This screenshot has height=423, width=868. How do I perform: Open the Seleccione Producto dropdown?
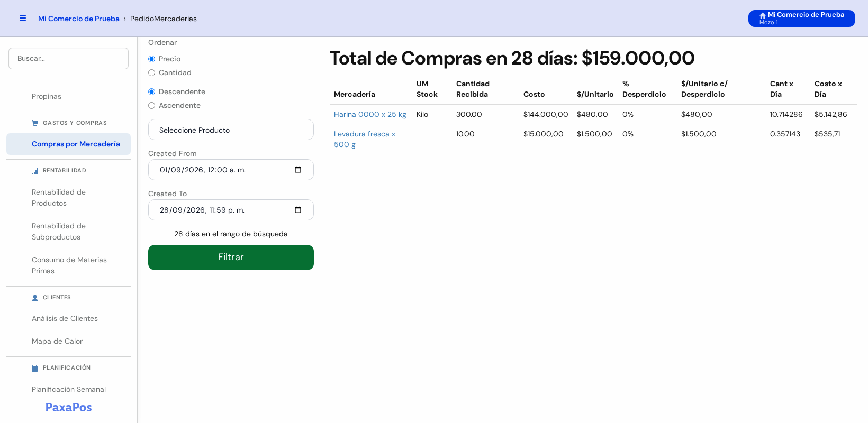(x=231, y=130)
